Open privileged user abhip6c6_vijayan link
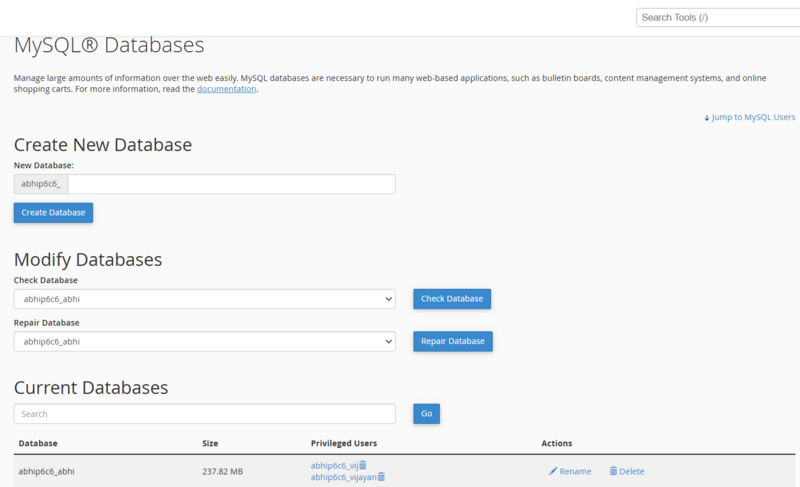This screenshot has width=800, height=487. point(343,477)
